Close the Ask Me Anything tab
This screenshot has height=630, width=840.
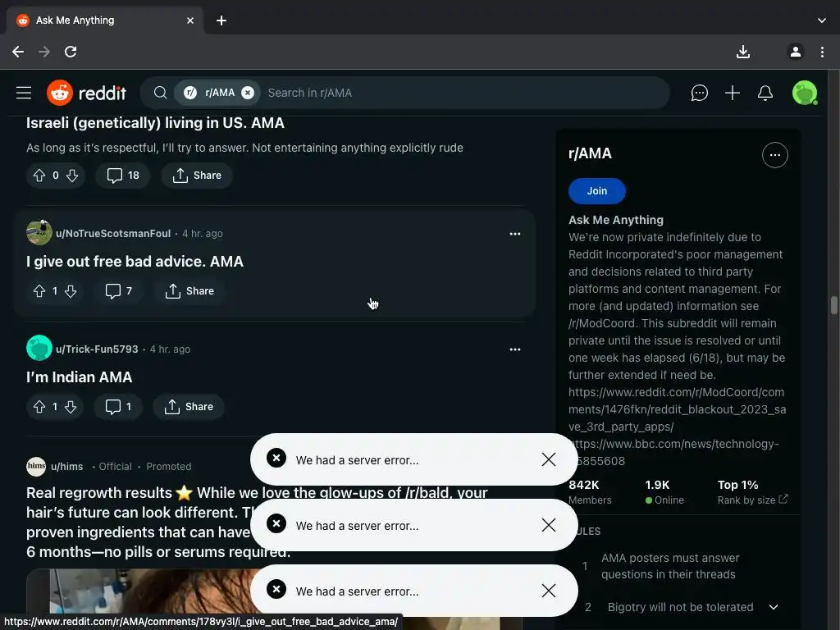(x=190, y=21)
